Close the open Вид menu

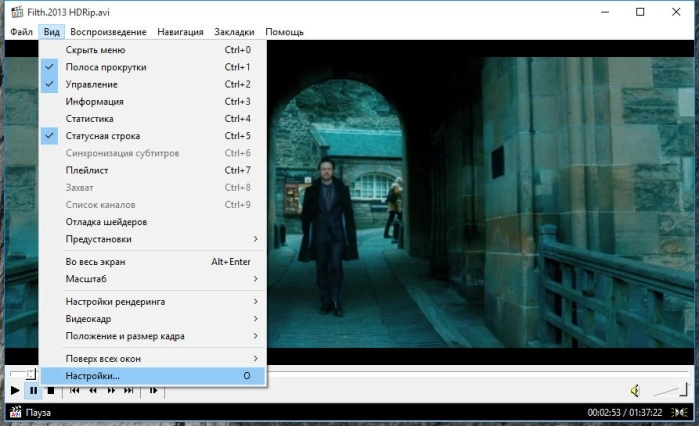(x=52, y=32)
